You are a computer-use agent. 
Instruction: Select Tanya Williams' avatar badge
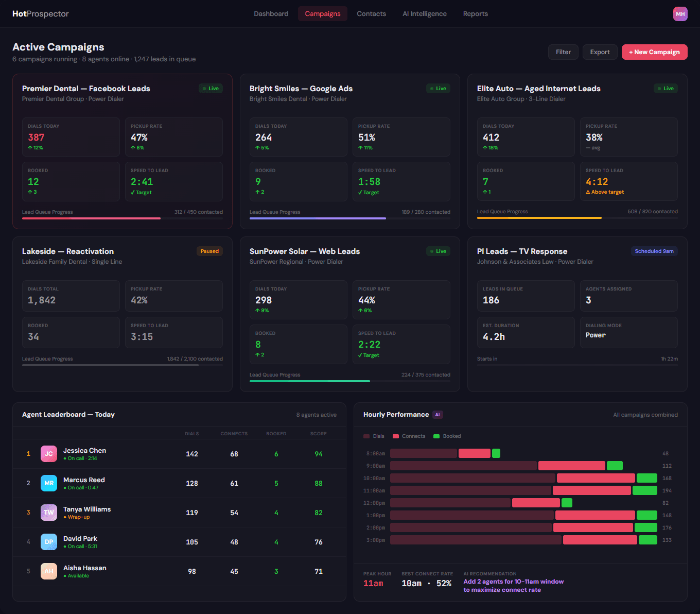coord(48,513)
